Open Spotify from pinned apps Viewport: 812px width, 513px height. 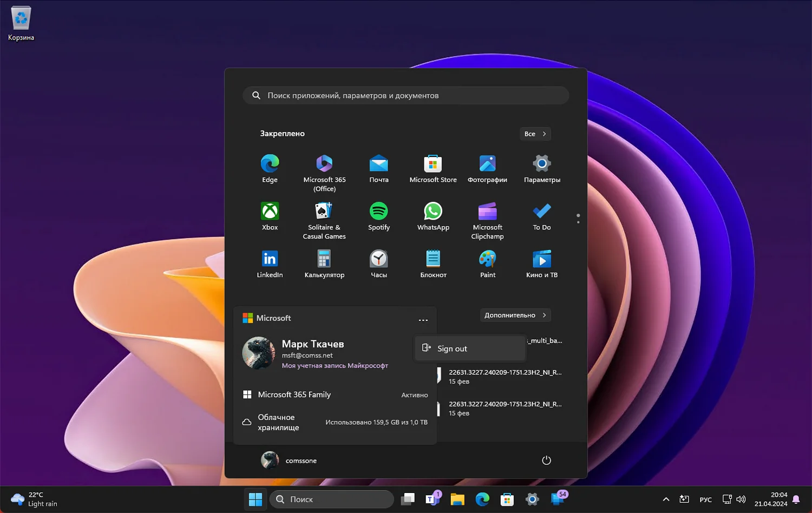point(378,216)
